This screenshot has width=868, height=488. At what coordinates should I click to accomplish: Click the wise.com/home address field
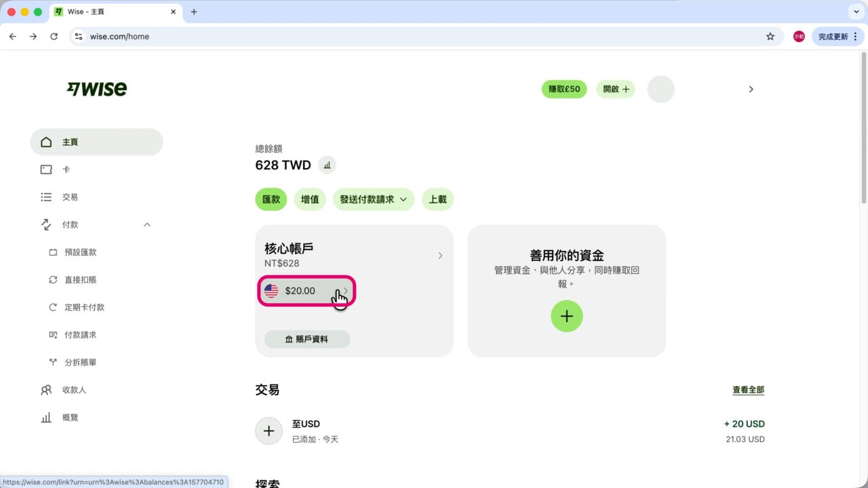coord(420,37)
